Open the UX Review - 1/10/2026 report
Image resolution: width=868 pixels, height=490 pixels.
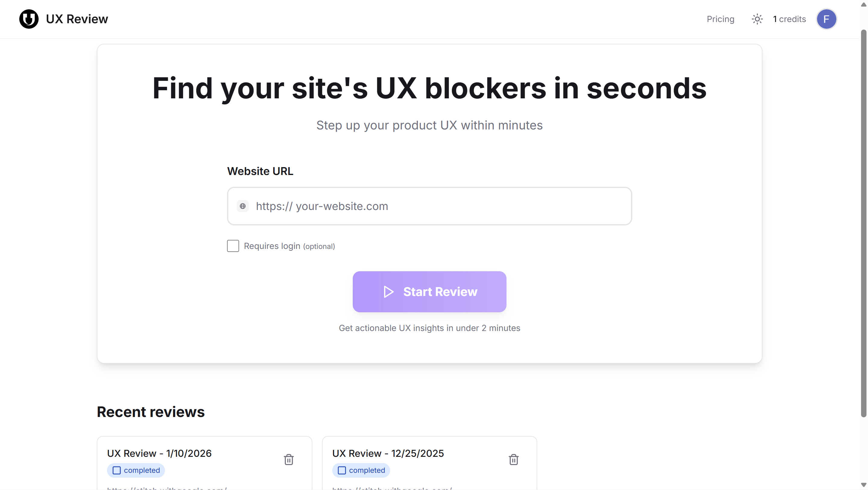[x=159, y=453]
